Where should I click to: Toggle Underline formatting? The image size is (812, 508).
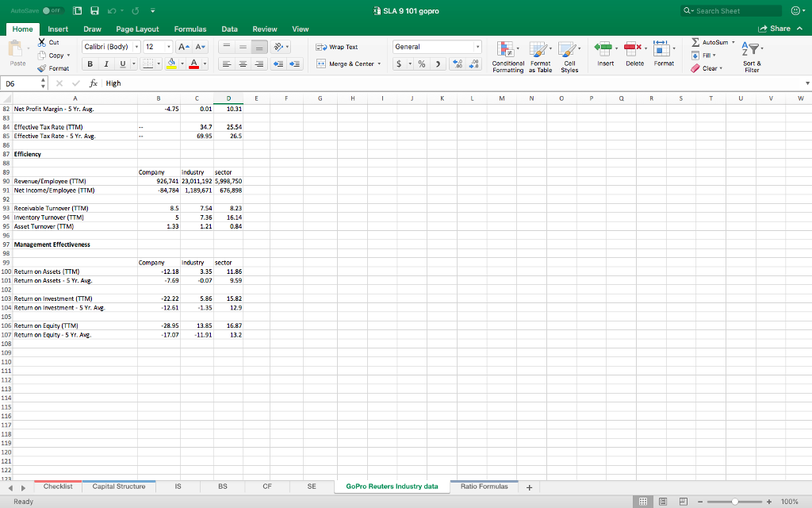123,63
